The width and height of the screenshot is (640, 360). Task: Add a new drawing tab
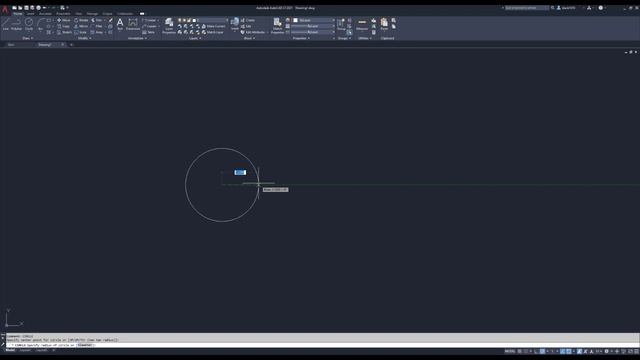click(71, 44)
